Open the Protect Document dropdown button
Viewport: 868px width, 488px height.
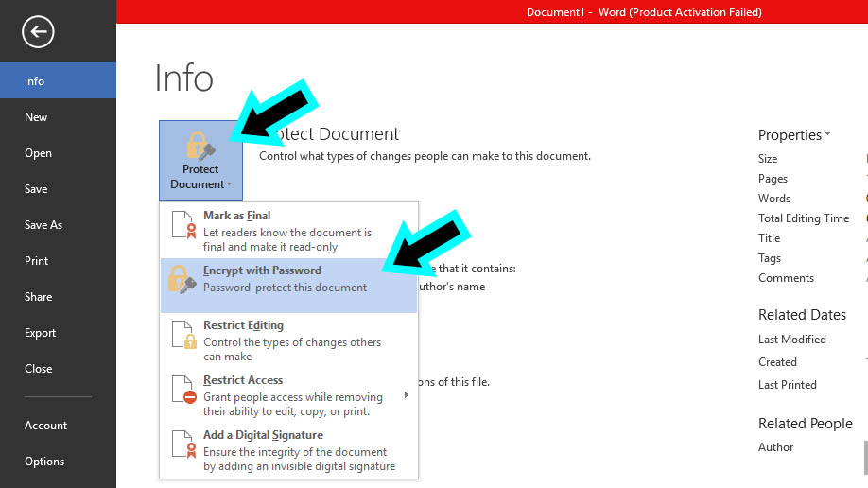point(200,177)
